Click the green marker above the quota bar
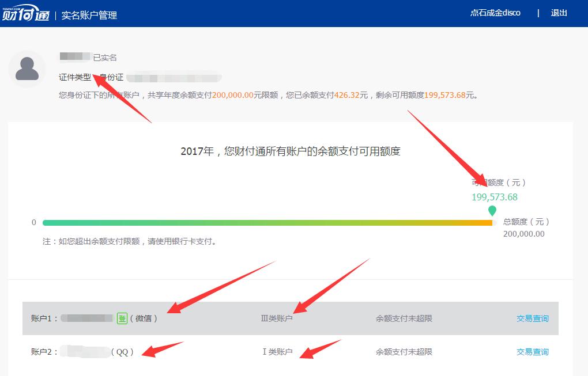588x376 pixels. click(x=491, y=211)
